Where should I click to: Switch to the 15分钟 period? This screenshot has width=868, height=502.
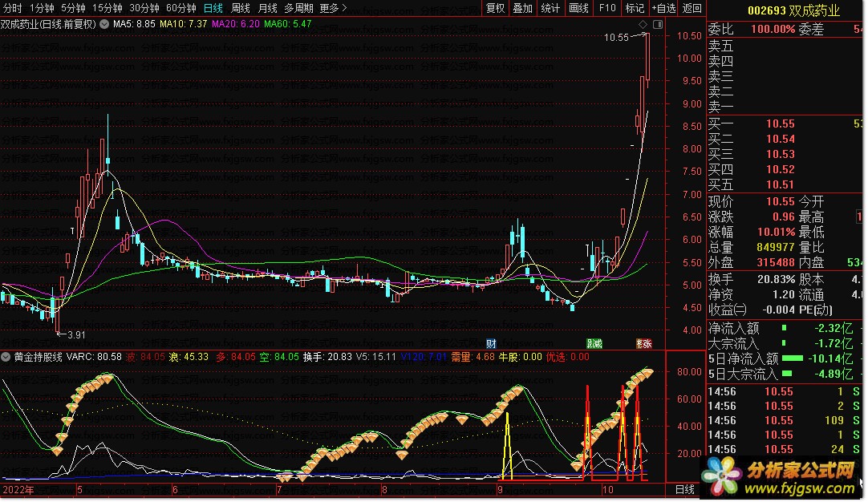[x=107, y=8]
